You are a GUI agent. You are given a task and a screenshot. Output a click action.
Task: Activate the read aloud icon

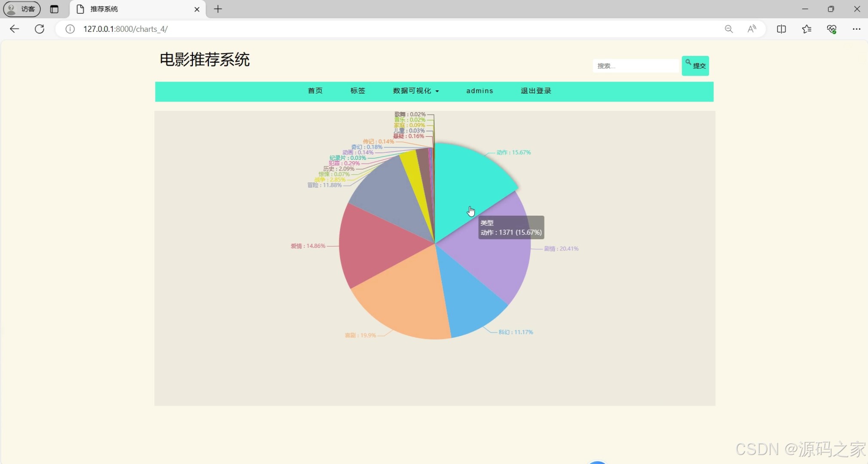click(752, 29)
